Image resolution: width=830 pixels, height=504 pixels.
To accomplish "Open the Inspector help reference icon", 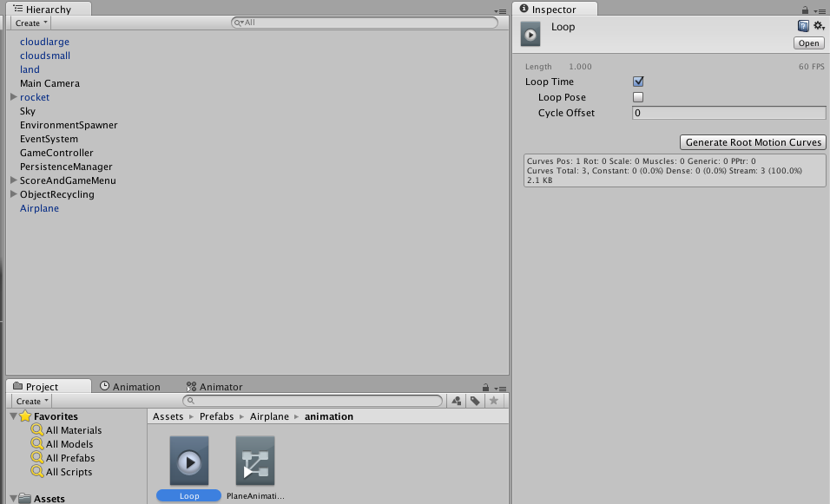I will coord(803,26).
